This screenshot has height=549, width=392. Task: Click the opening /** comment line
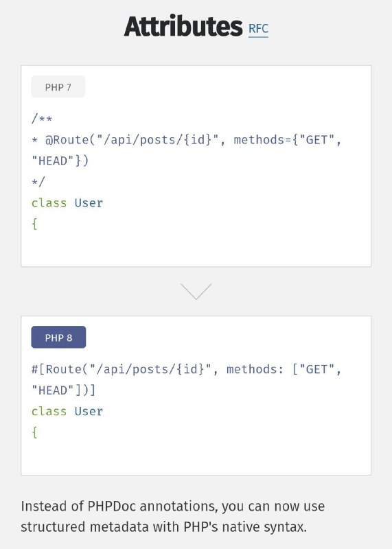click(x=42, y=119)
